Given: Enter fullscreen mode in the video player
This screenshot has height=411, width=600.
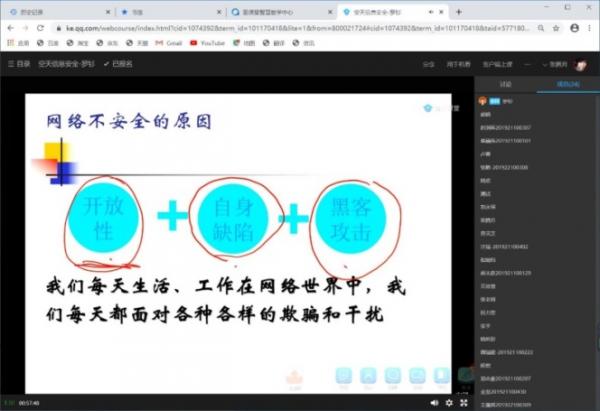Looking at the screenshot, I should point(462,403).
